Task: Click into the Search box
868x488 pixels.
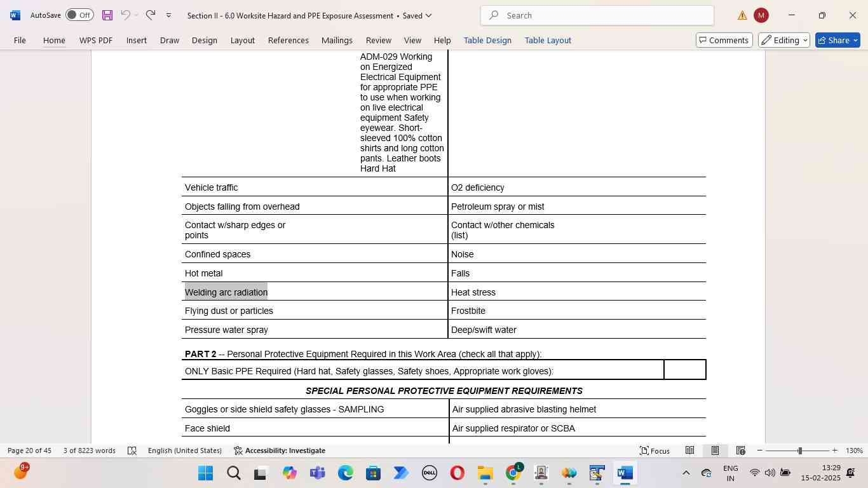Action: pyautogui.click(x=597, y=15)
